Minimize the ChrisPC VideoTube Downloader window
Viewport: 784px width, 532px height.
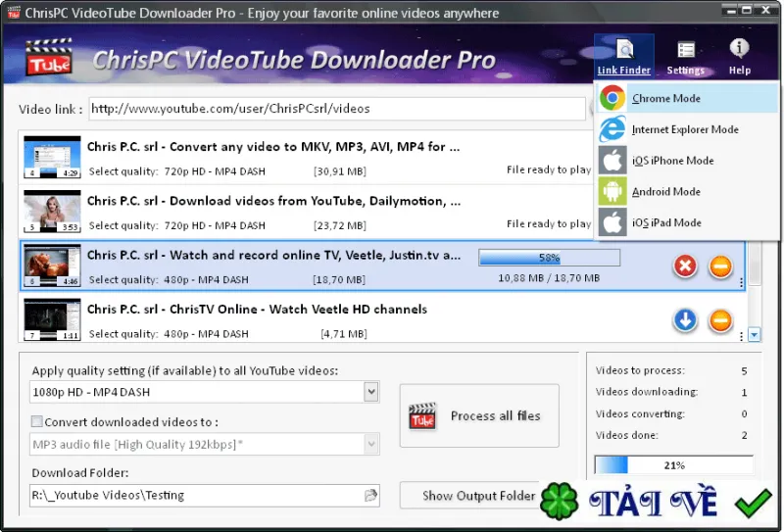click(x=730, y=9)
